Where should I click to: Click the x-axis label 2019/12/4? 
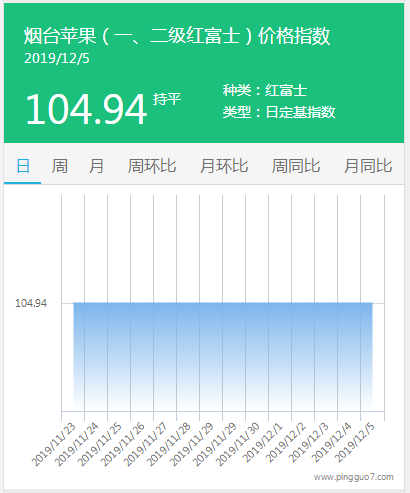(x=332, y=443)
